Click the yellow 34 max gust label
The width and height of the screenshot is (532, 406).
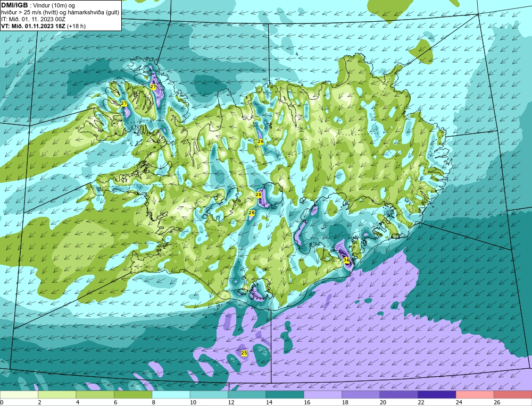coord(346,260)
